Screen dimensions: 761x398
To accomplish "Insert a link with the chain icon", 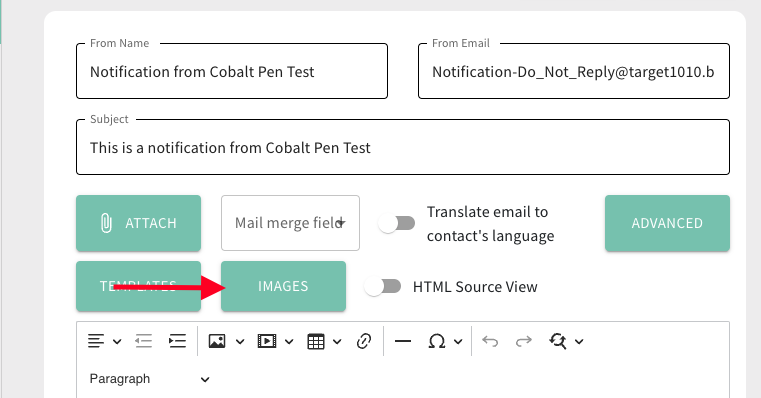I will pyautogui.click(x=364, y=341).
